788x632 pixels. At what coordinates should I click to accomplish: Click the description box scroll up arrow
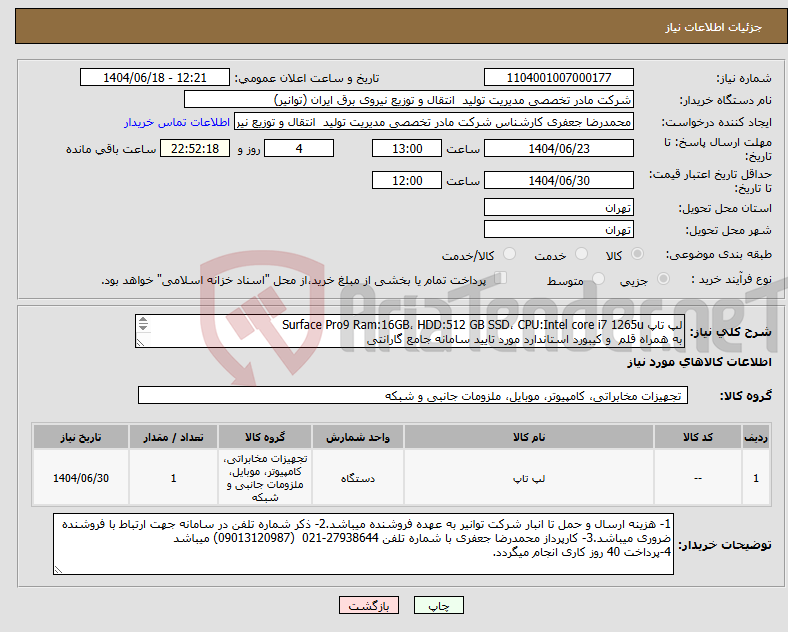click(x=143, y=320)
